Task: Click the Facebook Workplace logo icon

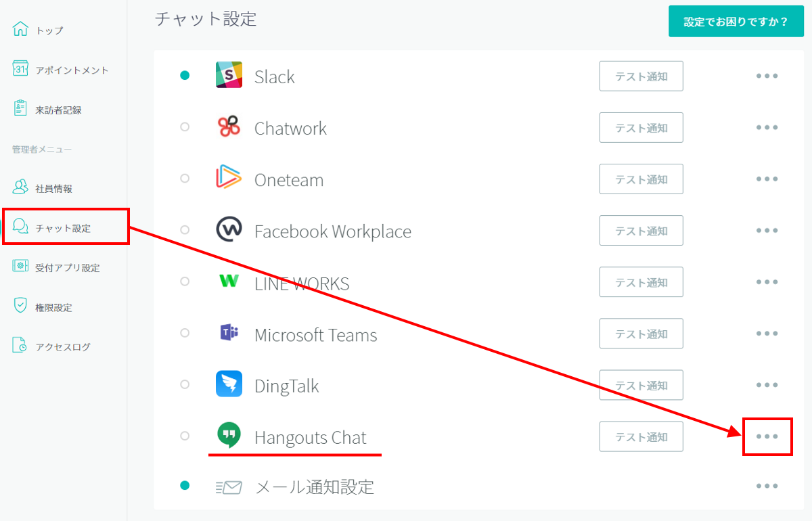Action: tap(229, 230)
